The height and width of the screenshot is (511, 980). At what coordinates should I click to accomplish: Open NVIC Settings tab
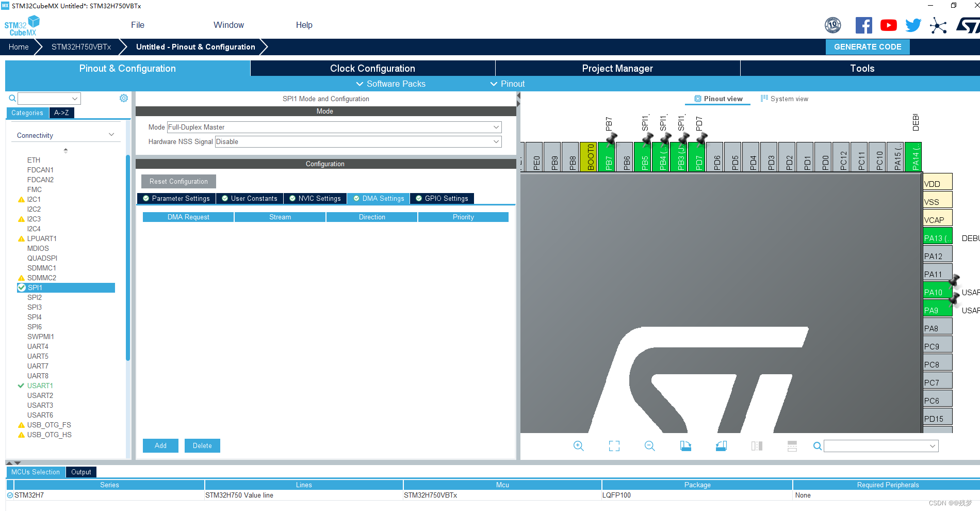[x=315, y=198]
